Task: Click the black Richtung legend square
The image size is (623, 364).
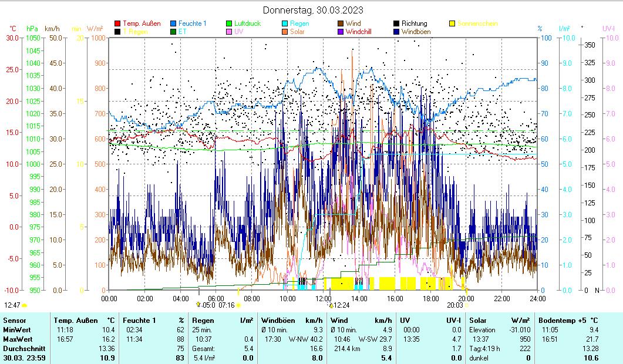Action: click(x=397, y=23)
